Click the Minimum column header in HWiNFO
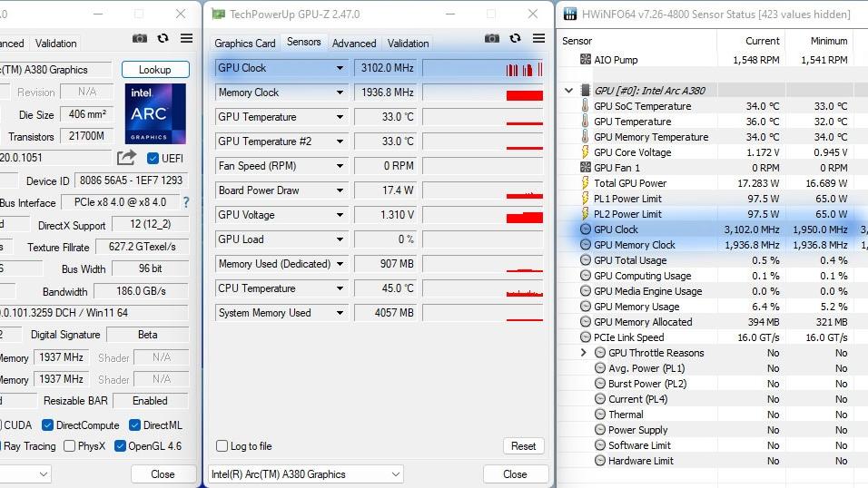This screenshot has width=868, height=488. click(x=819, y=41)
